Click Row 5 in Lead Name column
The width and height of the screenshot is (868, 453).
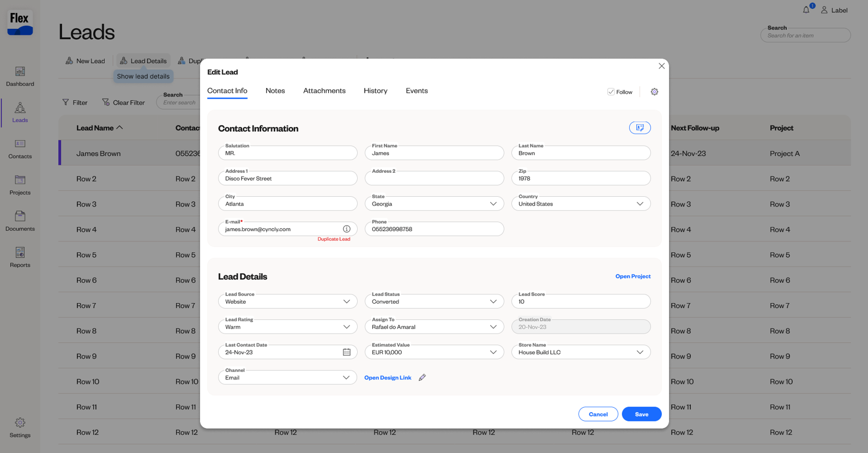click(x=87, y=255)
